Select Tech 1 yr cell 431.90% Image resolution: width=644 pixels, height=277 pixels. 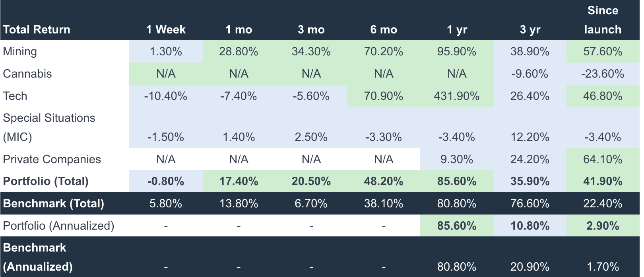pos(456,96)
